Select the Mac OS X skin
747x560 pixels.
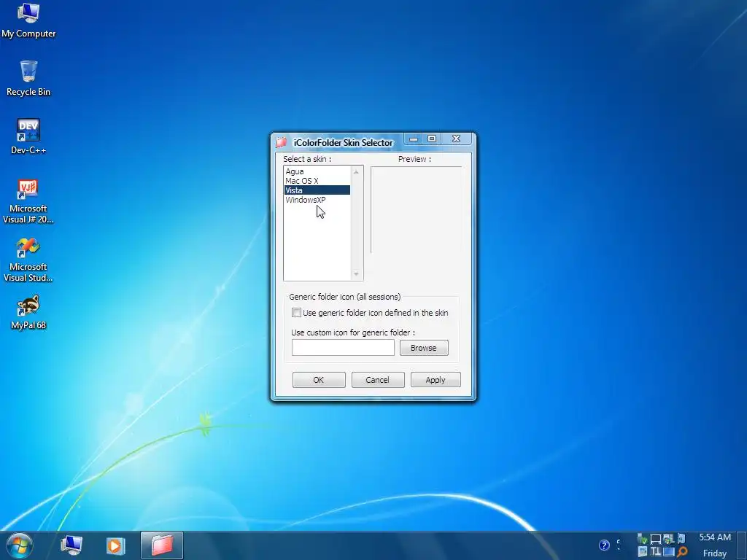click(317, 181)
